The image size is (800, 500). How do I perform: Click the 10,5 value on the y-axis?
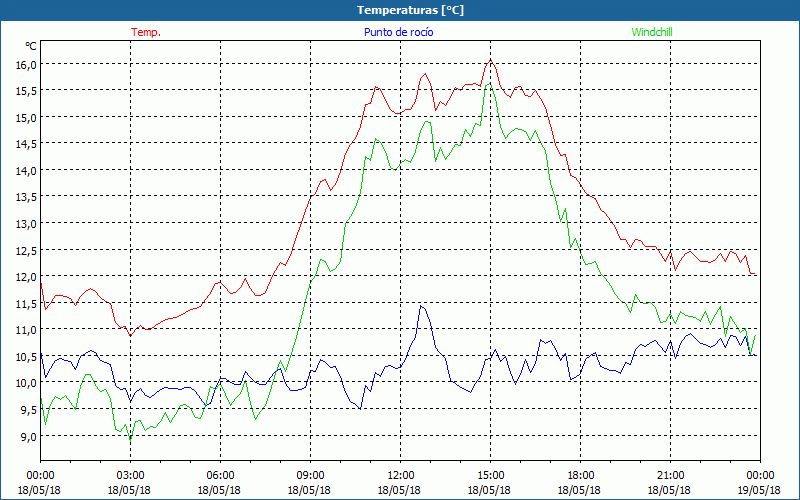(x=26, y=356)
